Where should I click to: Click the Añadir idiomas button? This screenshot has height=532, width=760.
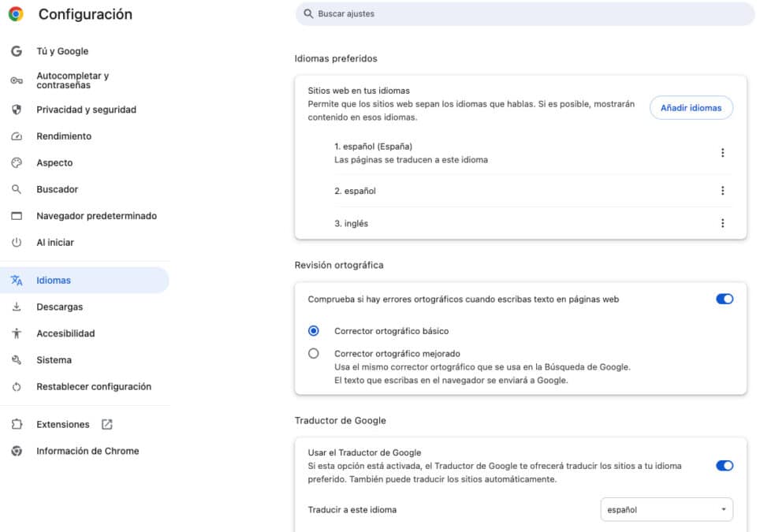click(x=691, y=107)
